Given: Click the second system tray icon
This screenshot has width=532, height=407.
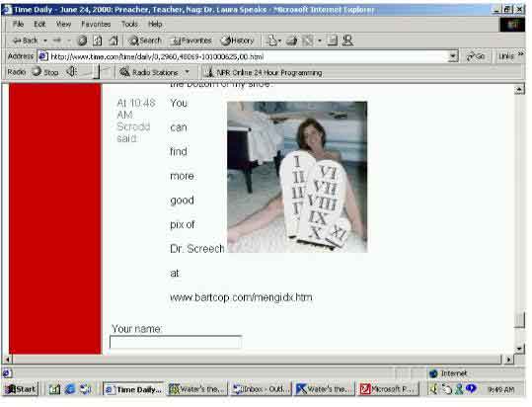Looking at the screenshot, I should tap(447, 389).
